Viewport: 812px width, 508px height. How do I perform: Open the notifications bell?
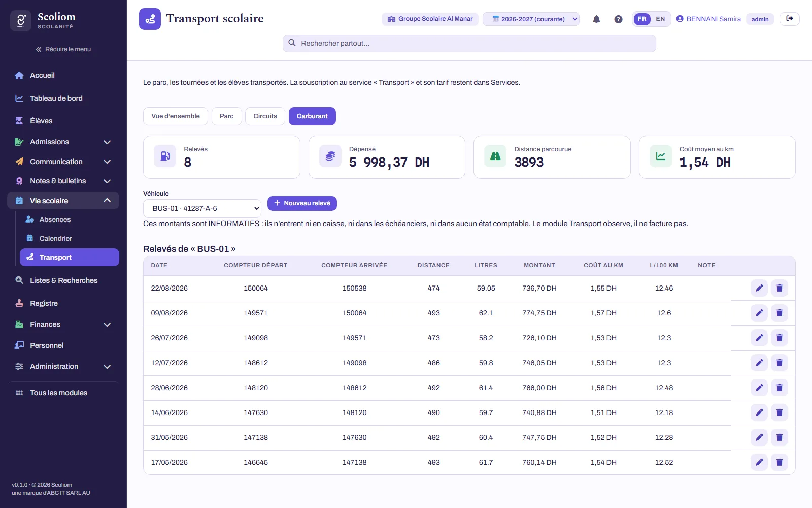point(596,19)
